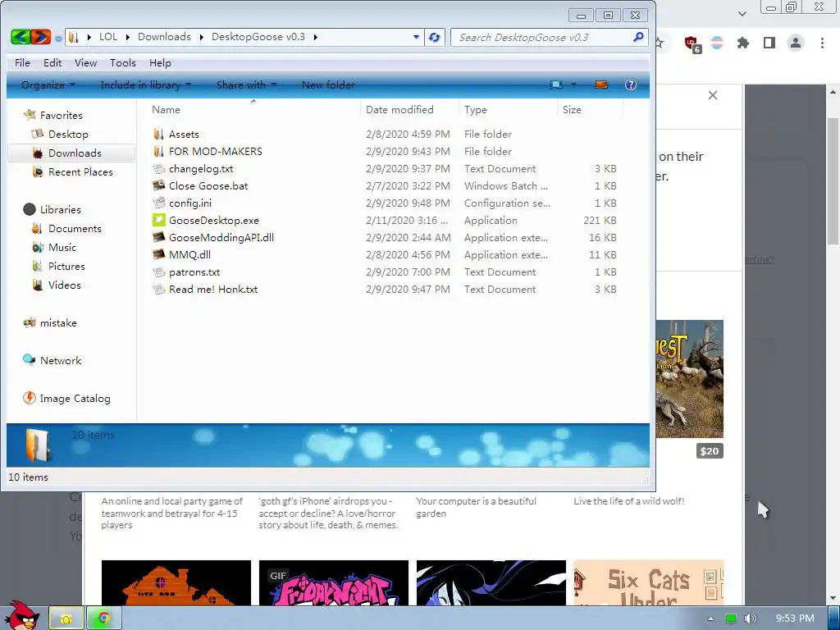Click the Six Cats Under game thumbnail

[x=649, y=583]
